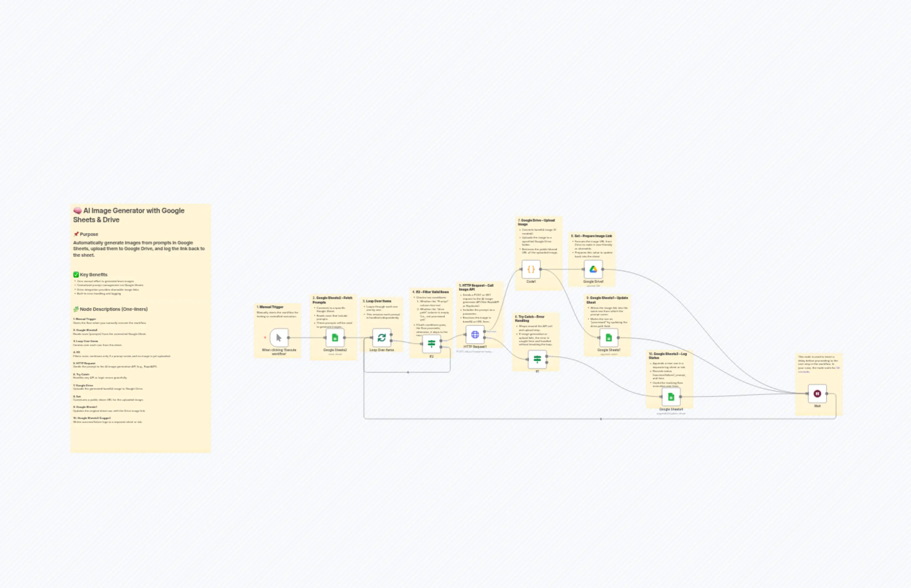The width and height of the screenshot is (911, 588).
Task: Select the Manual Trigger node on the canvas
Action: pos(278,338)
